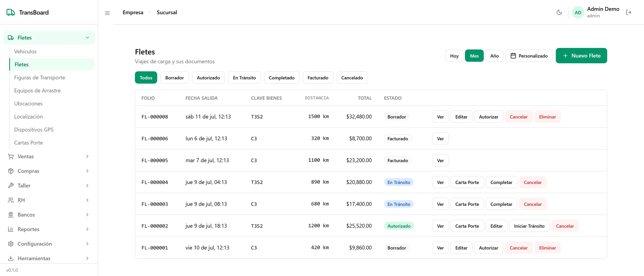
Task: Open Cartas Porte in sidebar
Action: [52, 143]
